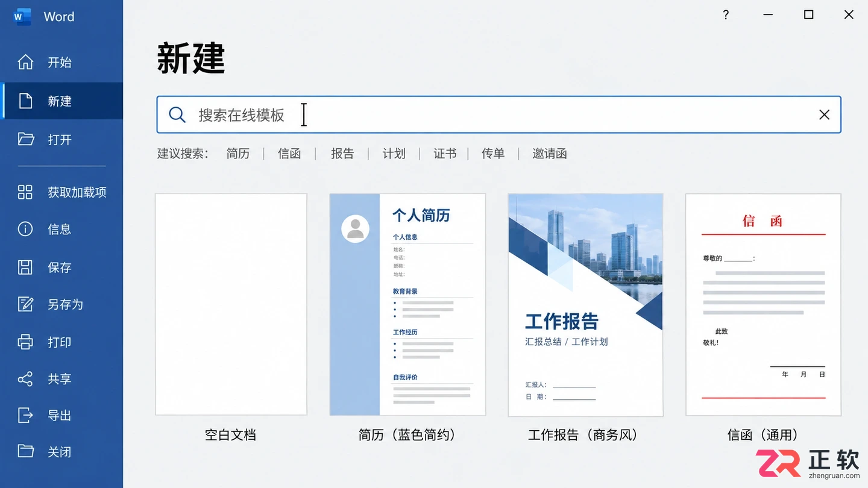
Task: Go to 开始 in sidebar
Action: (61, 62)
